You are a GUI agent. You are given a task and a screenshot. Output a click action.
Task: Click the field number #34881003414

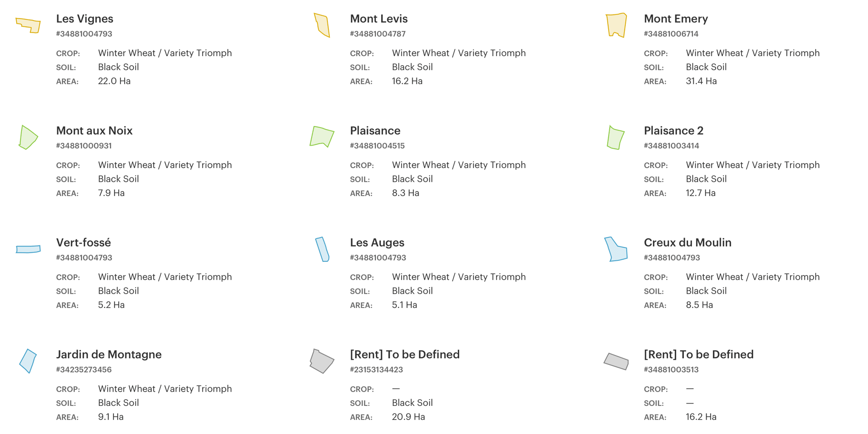click(671, 146)
